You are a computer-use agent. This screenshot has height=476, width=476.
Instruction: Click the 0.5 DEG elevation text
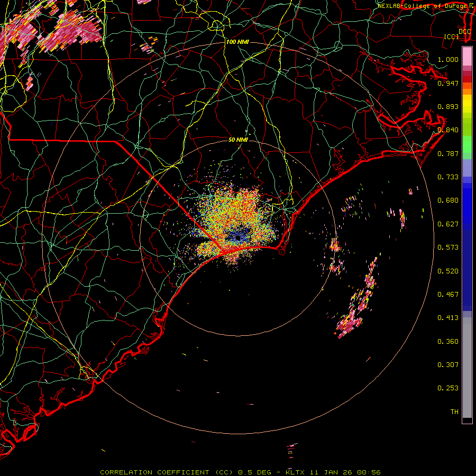tap(255, 472)
